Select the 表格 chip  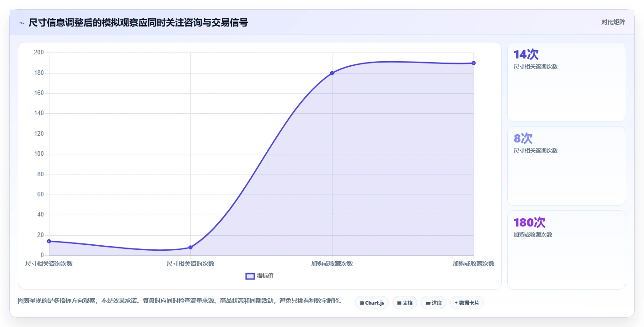[x=405, y=303]
